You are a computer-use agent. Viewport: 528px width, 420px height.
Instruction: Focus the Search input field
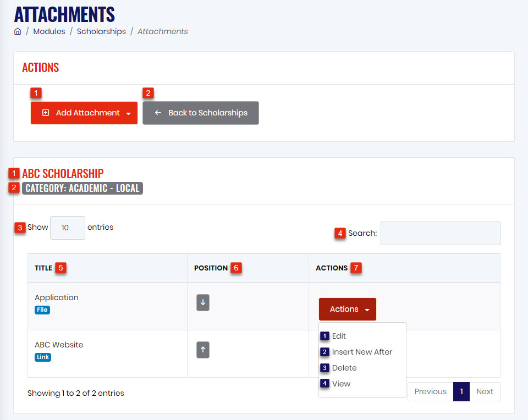(441, 233)
